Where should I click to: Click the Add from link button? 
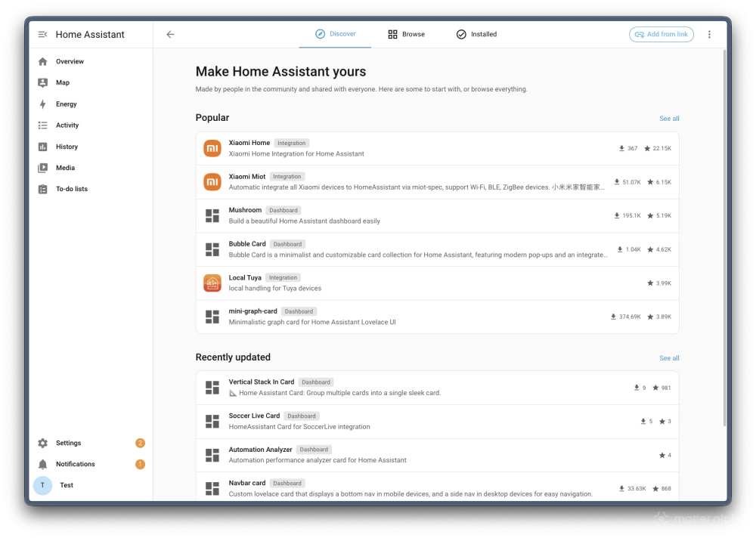pyautogui.click(x=661, y=34)
